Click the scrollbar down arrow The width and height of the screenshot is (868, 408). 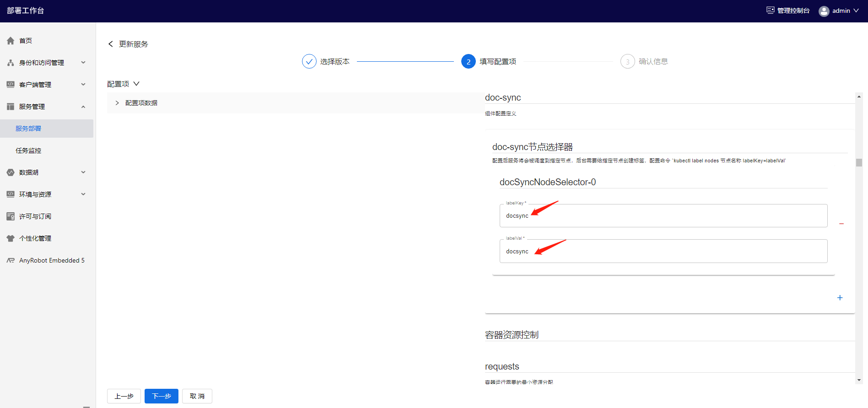(859, 380)
